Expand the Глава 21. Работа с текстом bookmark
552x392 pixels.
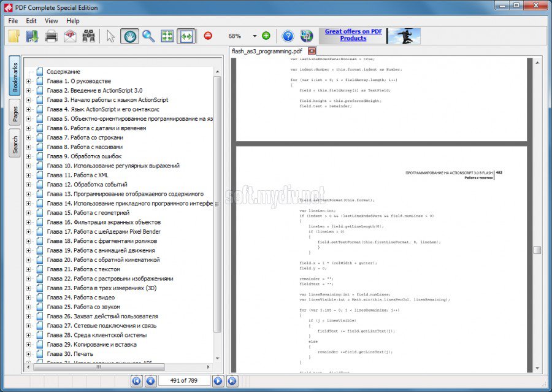coord(28,269)
